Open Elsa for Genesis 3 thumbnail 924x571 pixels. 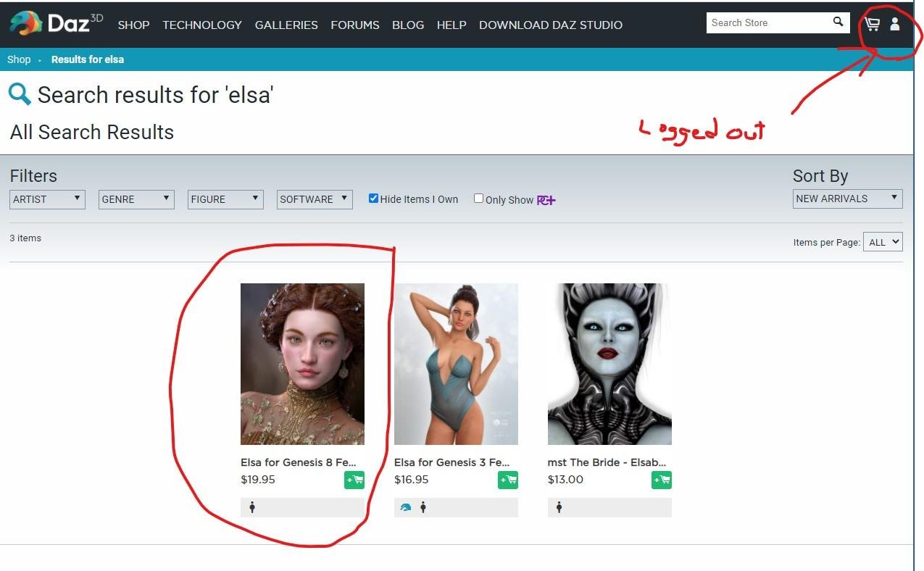tap(456, 364)
